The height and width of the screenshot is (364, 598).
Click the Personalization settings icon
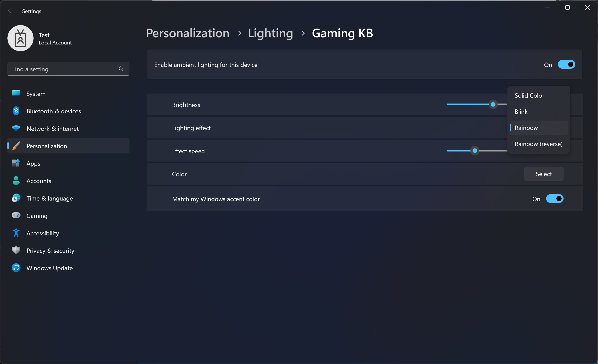pos(16,145)
